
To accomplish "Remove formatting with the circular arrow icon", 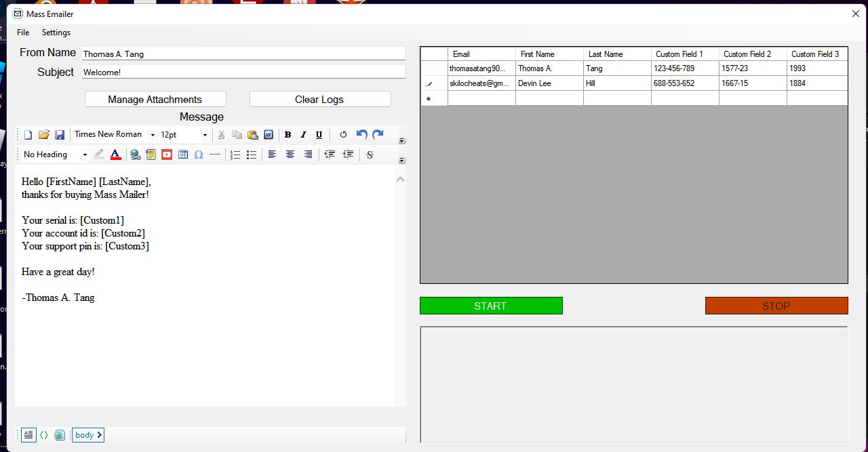I will 343,135.
